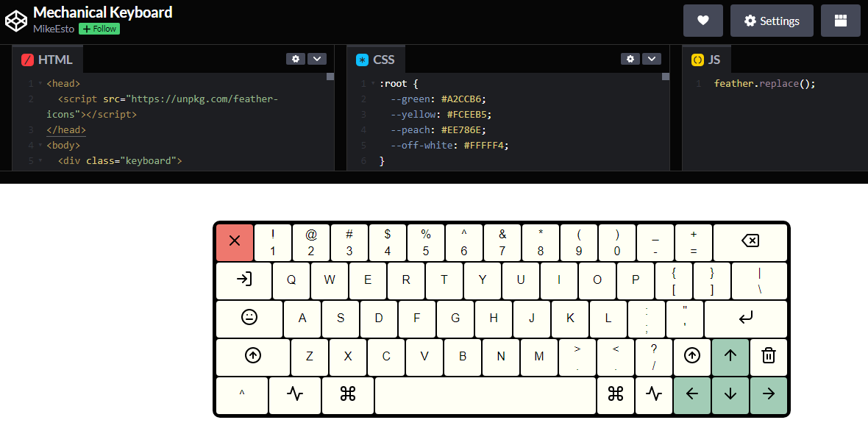Click the trash can key
The width and height of the screenshot is (868, 431).
769,356
